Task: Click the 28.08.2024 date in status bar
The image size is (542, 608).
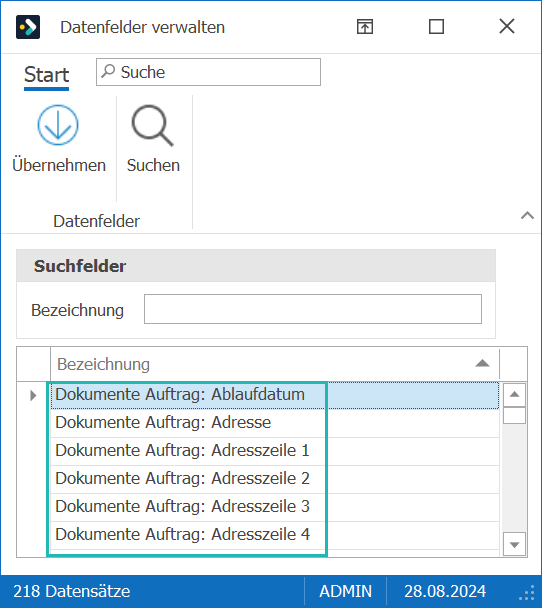Action: point(445,591)
